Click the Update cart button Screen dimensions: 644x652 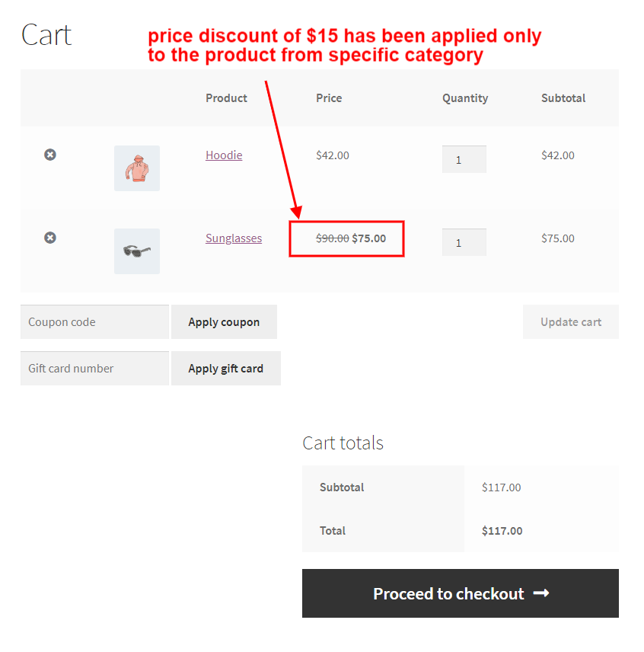[571, 322]
